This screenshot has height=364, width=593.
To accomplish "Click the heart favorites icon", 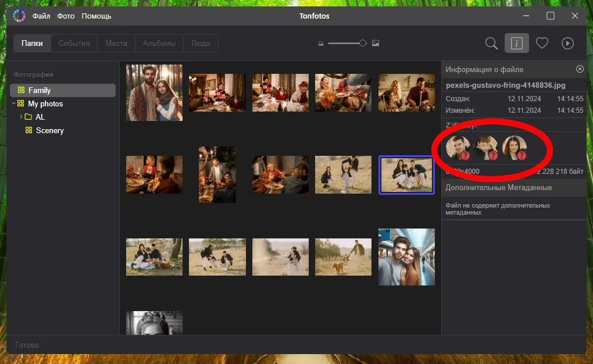I will pos(542,44).
